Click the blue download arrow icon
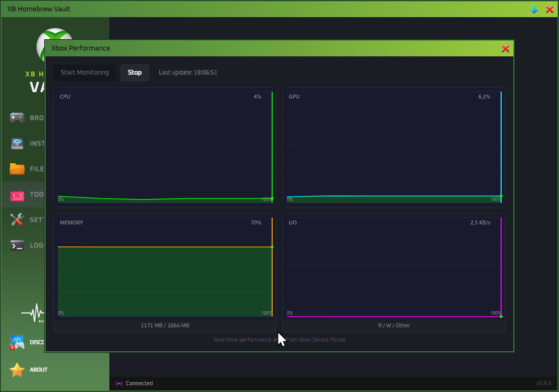This screenshot has height=392, width=559. pyautogui.click(x=534, y=9)
